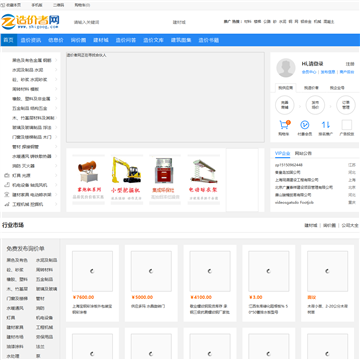
Task: Expand the 周转材料 模板 category chevron
Action: coord(56,89)
